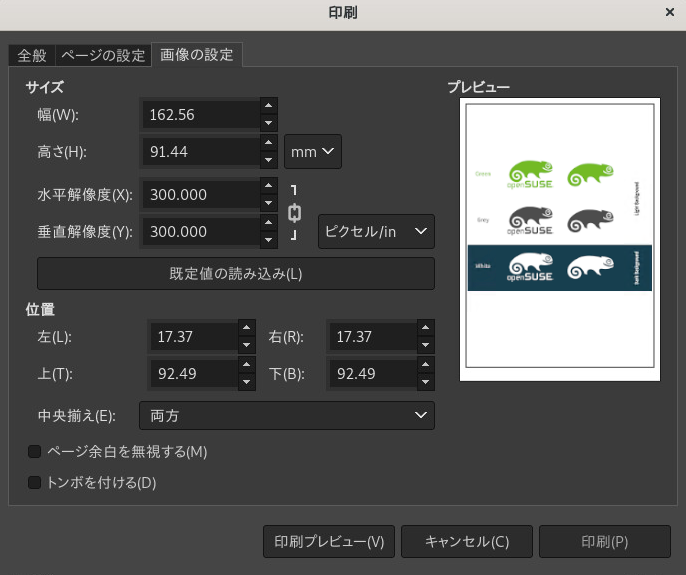Increase vertical resolution Y with up arrow

tap(269, 222)
